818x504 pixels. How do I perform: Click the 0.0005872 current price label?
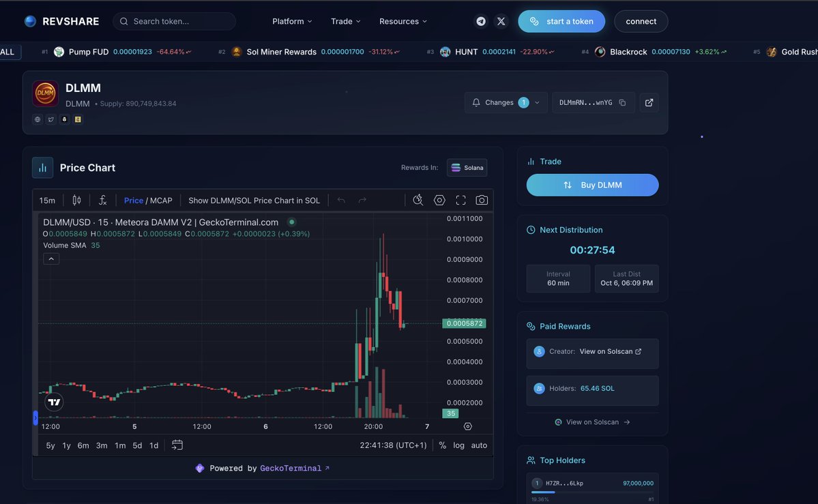(x=464, y=323)
